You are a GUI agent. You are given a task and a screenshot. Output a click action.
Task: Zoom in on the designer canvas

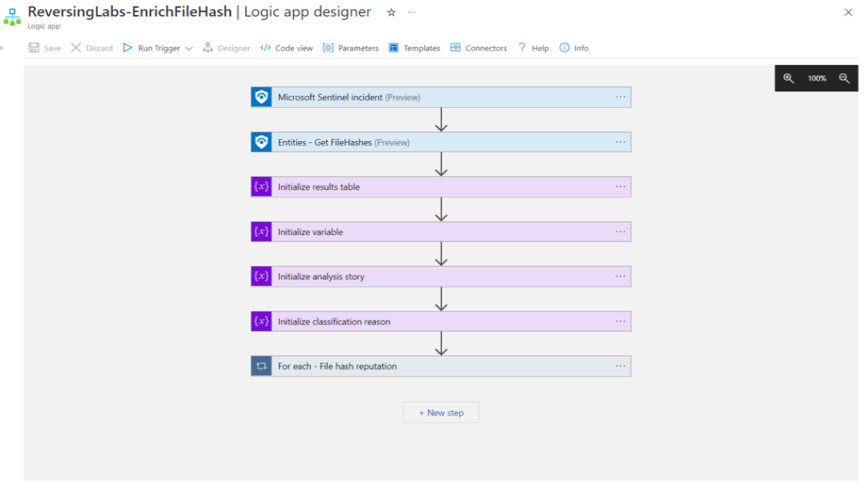[x=788, y=78]
